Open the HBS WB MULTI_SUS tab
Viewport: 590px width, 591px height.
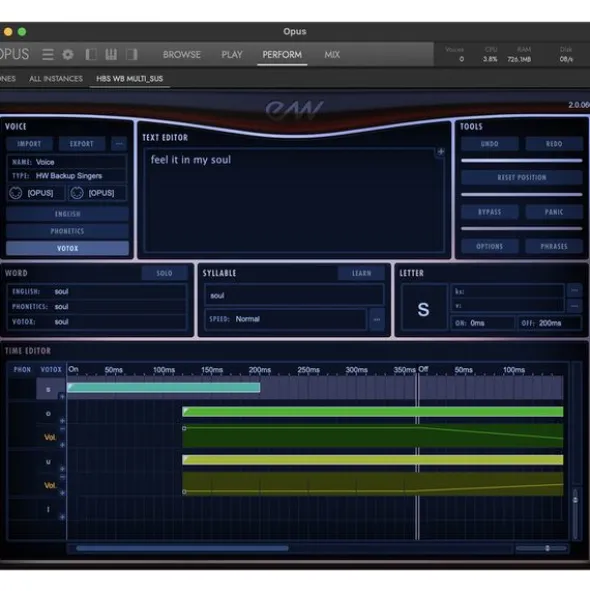coord(129,79)
